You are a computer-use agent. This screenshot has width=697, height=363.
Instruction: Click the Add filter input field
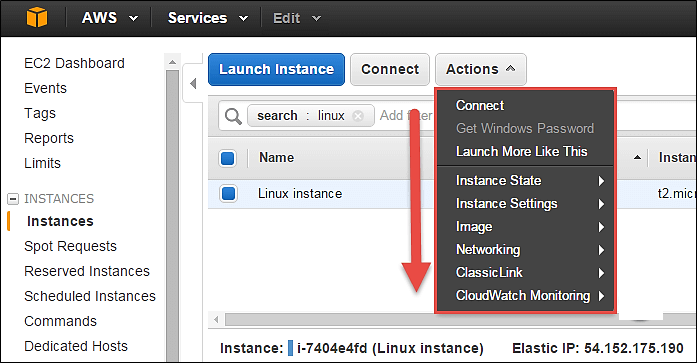coord(406,116)
